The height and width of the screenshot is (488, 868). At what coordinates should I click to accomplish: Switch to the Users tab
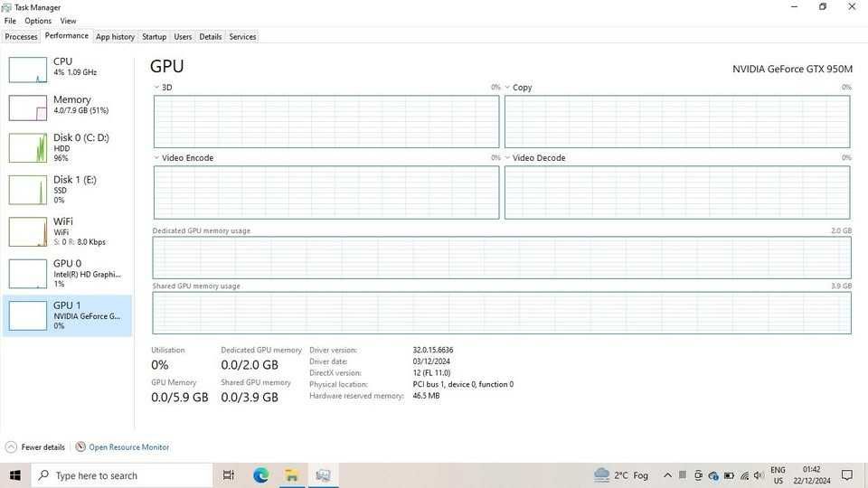tap(183, 36)
